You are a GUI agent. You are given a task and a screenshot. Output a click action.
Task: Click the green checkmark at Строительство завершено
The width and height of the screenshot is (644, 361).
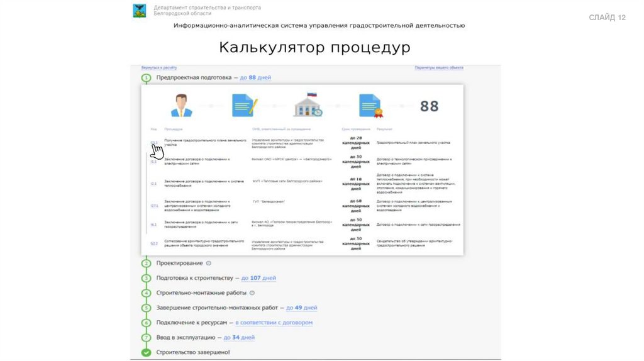tap(146, 352)
